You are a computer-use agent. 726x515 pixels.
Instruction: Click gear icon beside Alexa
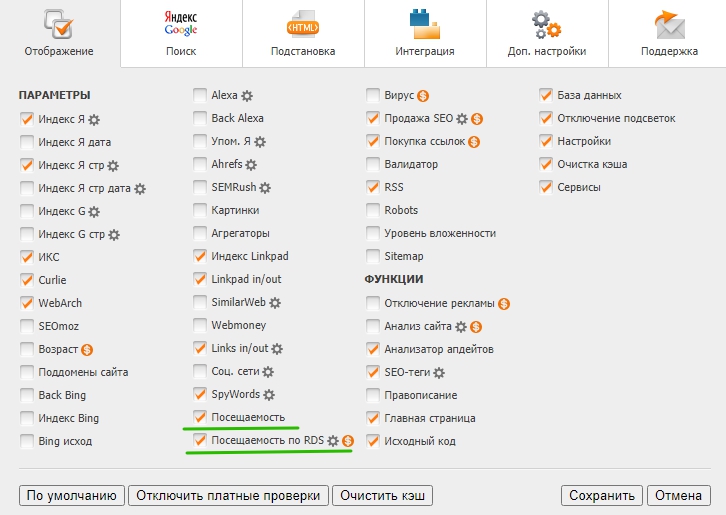click(247, 96)
